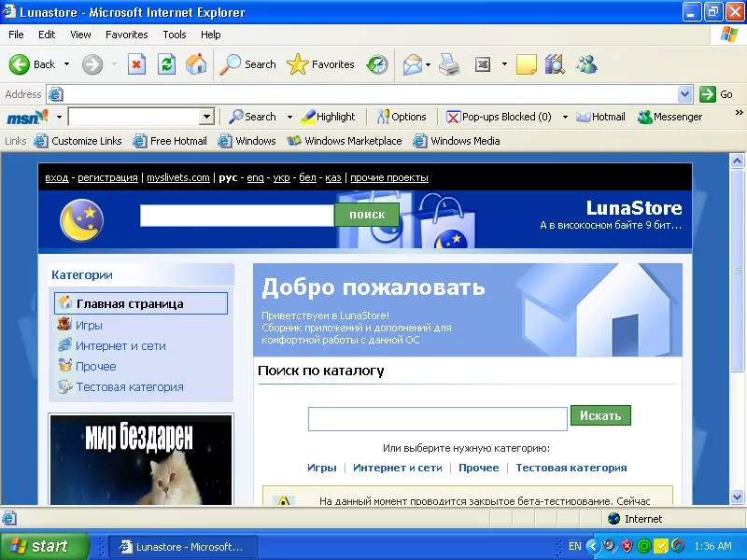Click Pop-ups Blocked (0) button

point(499,117)
